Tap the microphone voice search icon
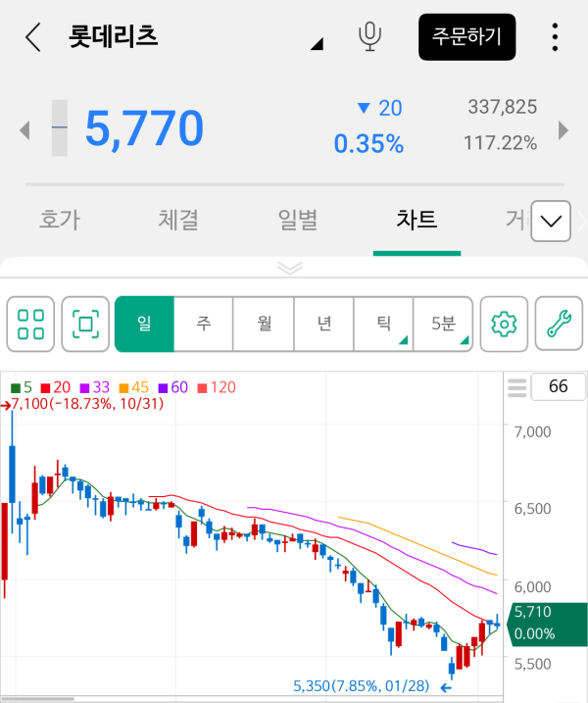The height and width of the screenshot is (703, 588). click(369, 36)
